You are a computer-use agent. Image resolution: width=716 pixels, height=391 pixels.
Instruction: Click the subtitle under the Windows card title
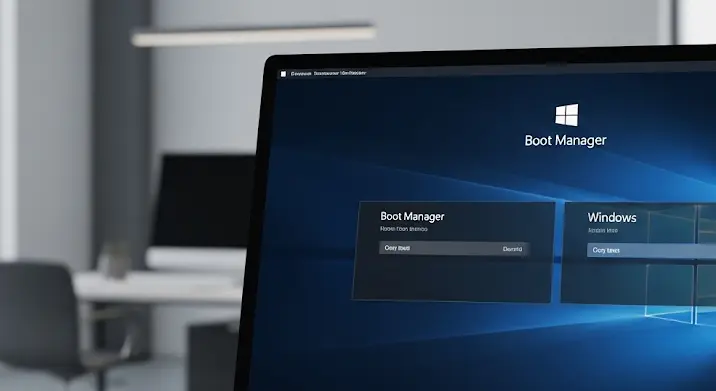pyautogui.click(x=602, y=231)
